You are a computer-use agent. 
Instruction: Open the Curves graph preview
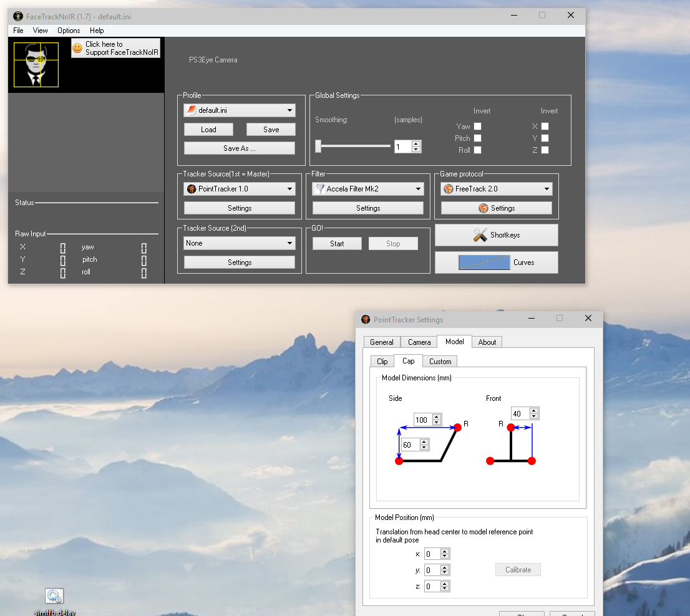[484, 262]
